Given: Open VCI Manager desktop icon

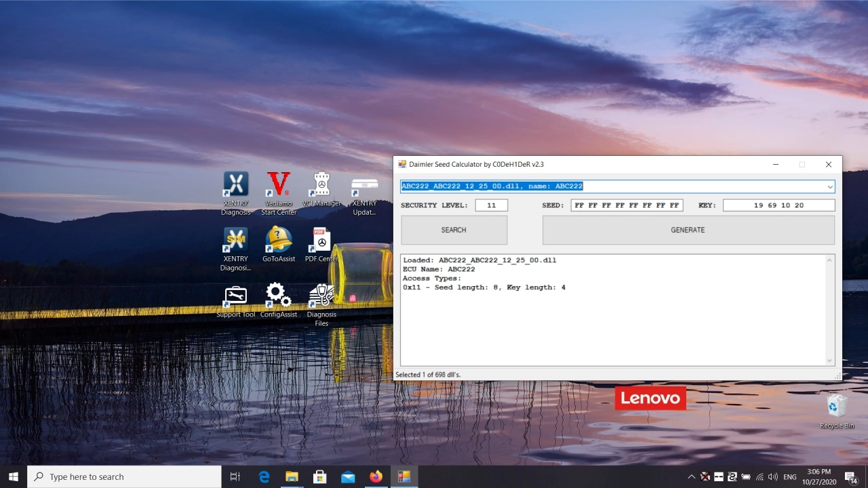Looking at the screenshot, I should 321,190.
